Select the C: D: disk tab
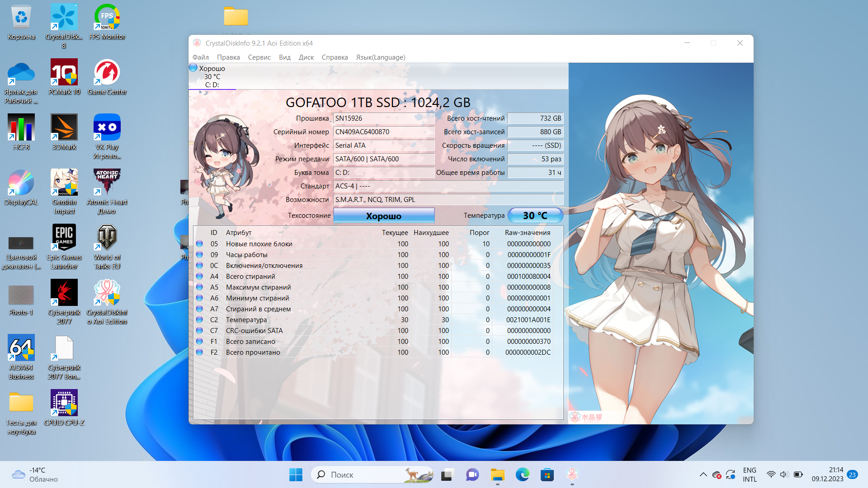The width and height of the screenshot is (868, 488). pos(212,76)
